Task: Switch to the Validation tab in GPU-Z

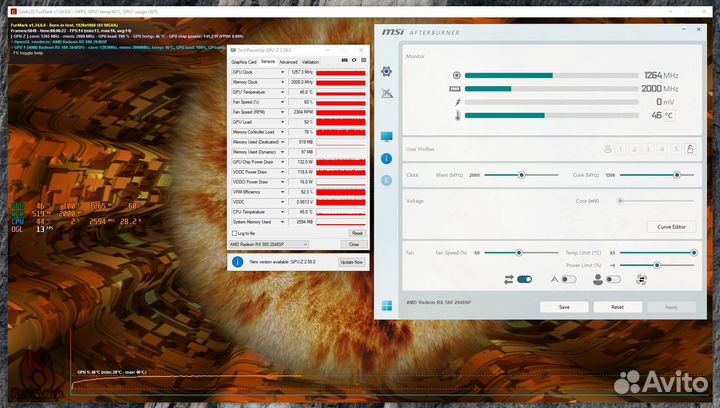Action: [310, 62]
